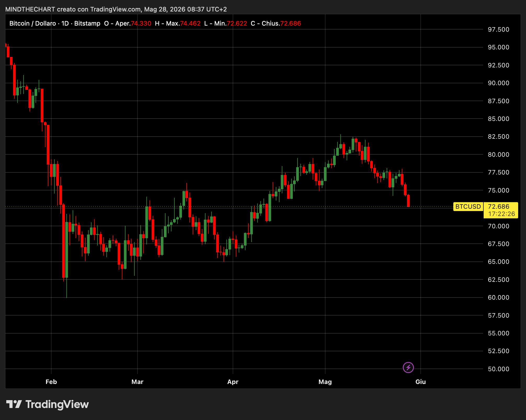The height and width of the screenshot is (420, 526).
Task: Click the high value 74.462
Action: [x=190, y=24]
